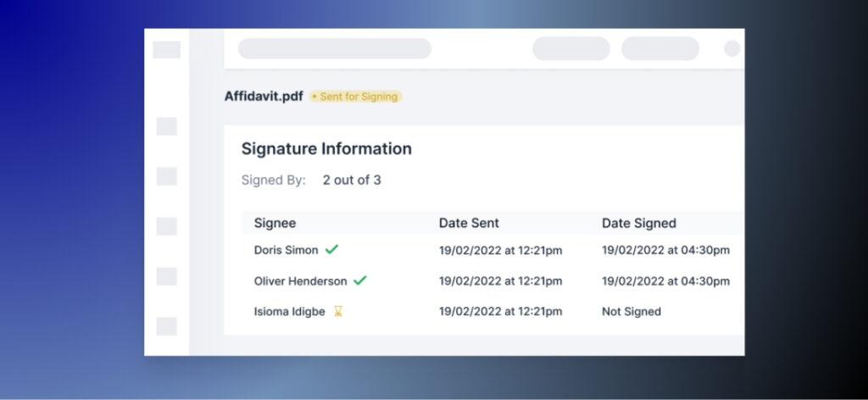Viewport: 868px width, 400px height.
Task: Click the green checkmark beside Doris Simon
Action: (x=332, y=250)
